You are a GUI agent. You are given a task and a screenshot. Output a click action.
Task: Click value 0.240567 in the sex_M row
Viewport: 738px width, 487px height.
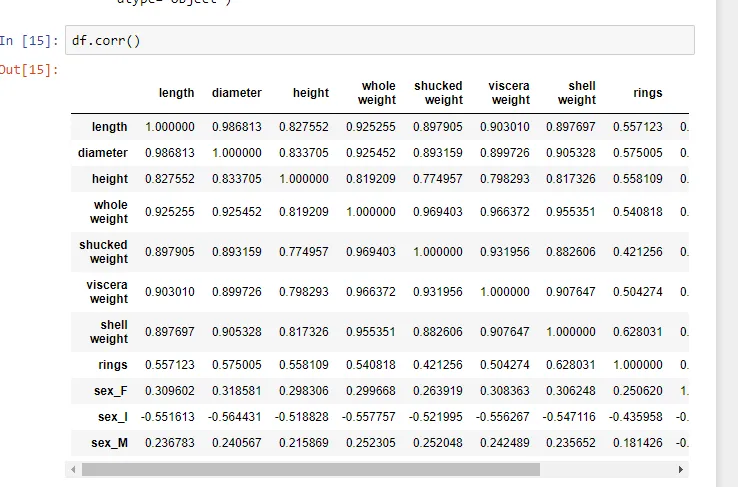coord(237,443)
